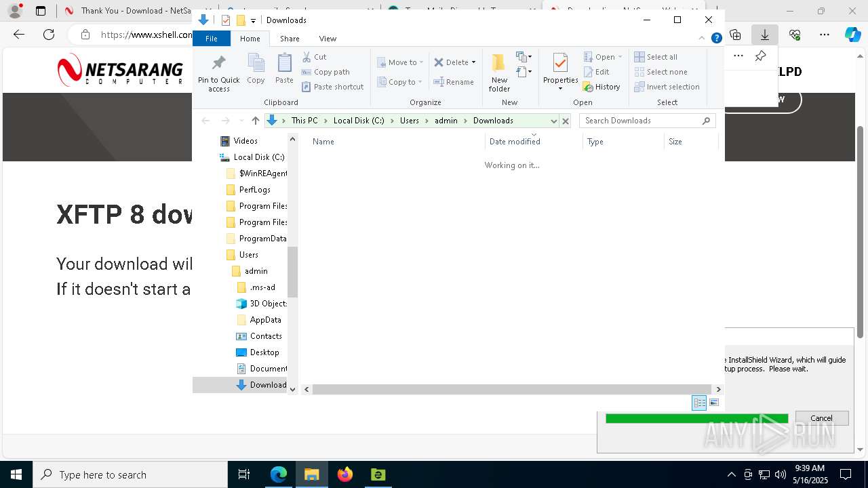
Task: Open Windows Start menu
Action: (x=16, y=474)
